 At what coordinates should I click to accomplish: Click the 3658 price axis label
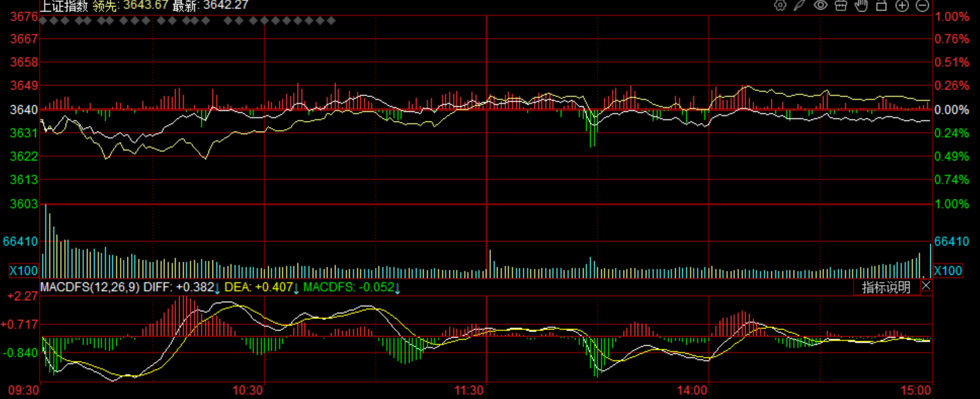pyautogui.click(x=24, y=62)
